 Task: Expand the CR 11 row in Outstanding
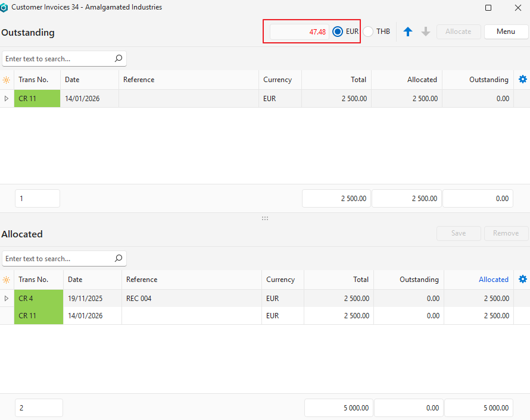(7, 99)
